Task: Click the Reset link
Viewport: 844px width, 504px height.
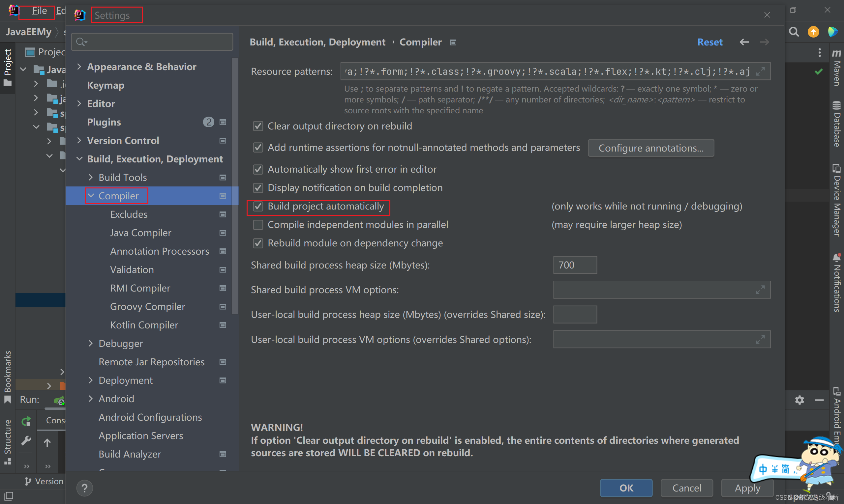Action: (x=710, y=42)
